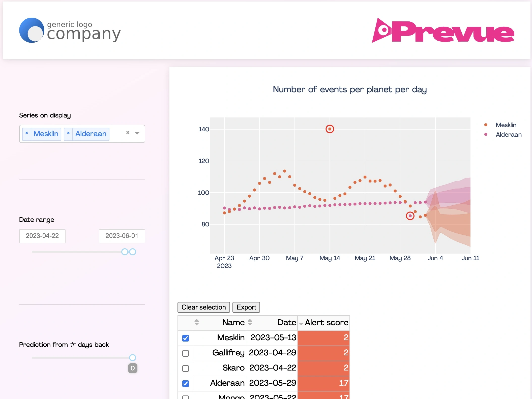Click the end date field 2023-06-01

(x=122, y=236)
